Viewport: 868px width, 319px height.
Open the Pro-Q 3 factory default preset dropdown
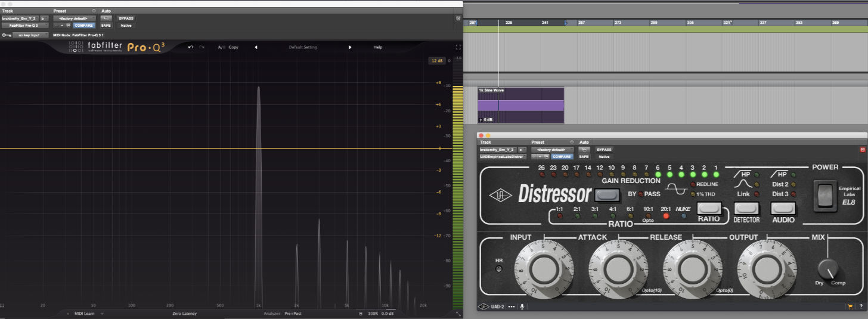pos(75,18)
